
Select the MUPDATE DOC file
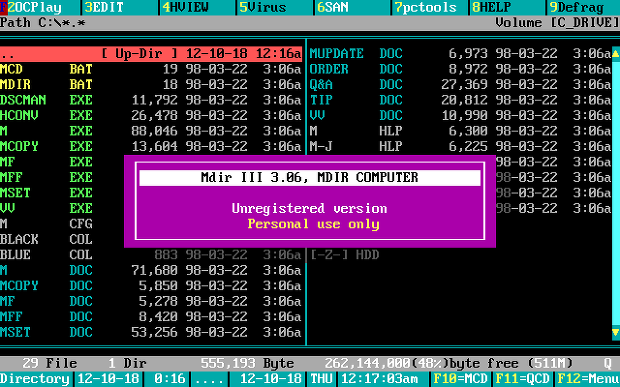click(x=460, y=54)
